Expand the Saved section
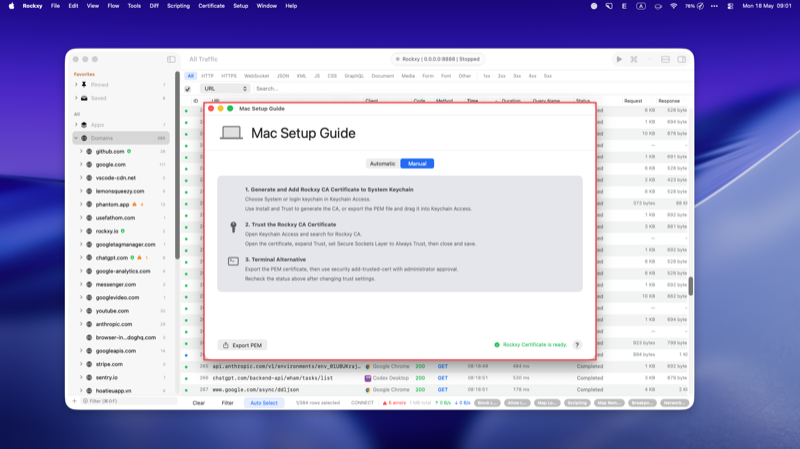The width and height of the screenshot is (800, 449). tap(77, 98)
